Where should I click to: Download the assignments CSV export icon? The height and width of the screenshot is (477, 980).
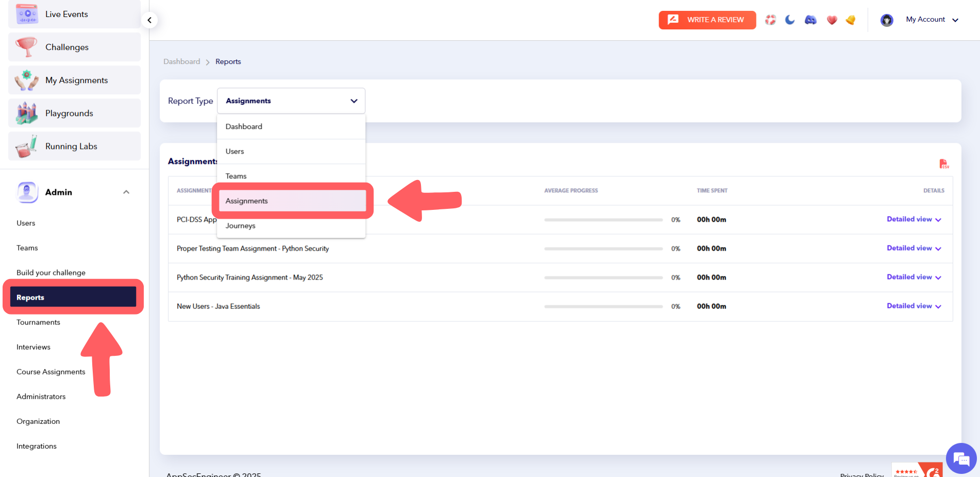pyautogui.click(x=943, y=164)
